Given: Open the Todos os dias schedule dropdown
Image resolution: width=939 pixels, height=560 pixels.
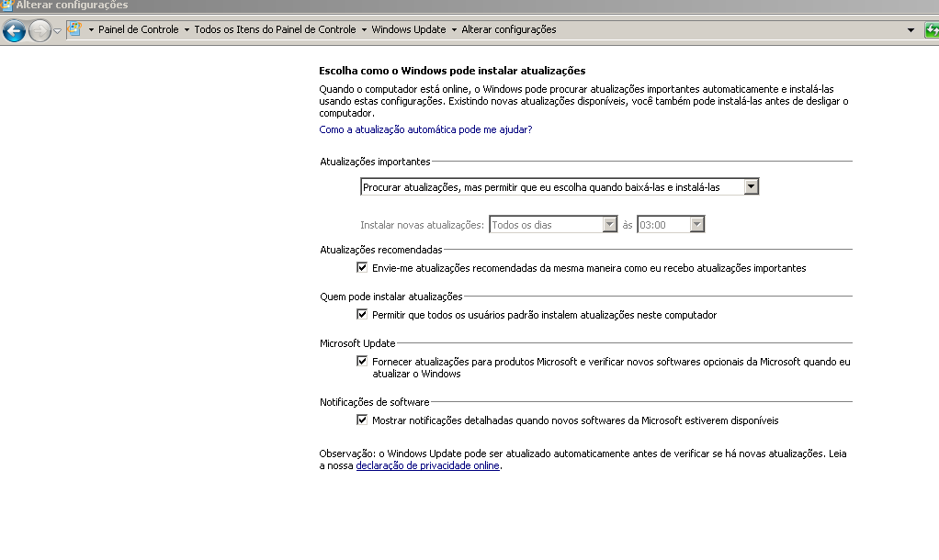Looking at the screenshot, I should [x=553, y=225].
